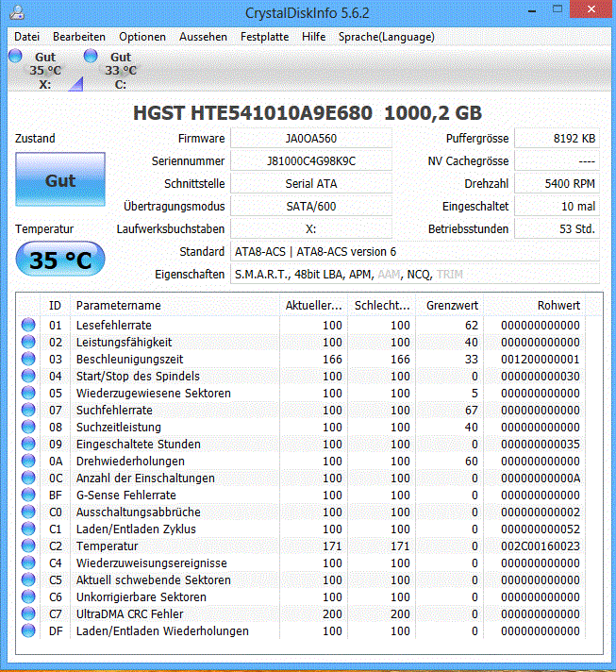Click the Eingeschaltet value 10 mal

pyautogui.click(x=557, y=207)
